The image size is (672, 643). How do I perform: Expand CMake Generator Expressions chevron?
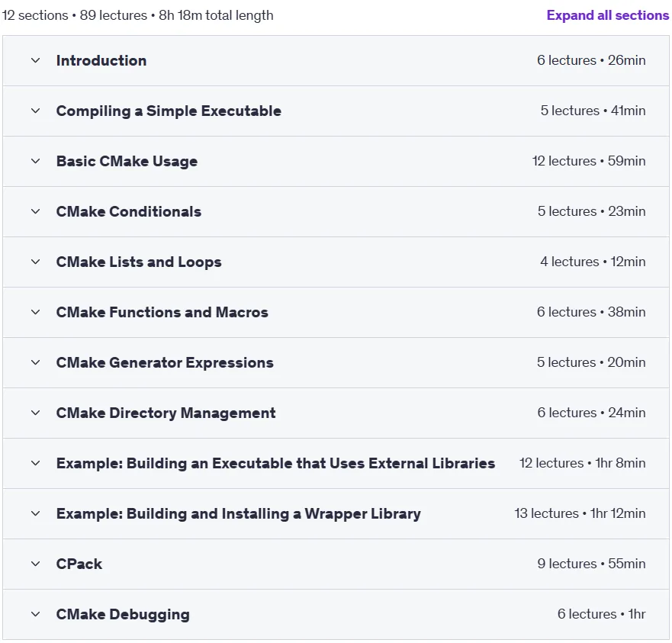coord(36,362)
